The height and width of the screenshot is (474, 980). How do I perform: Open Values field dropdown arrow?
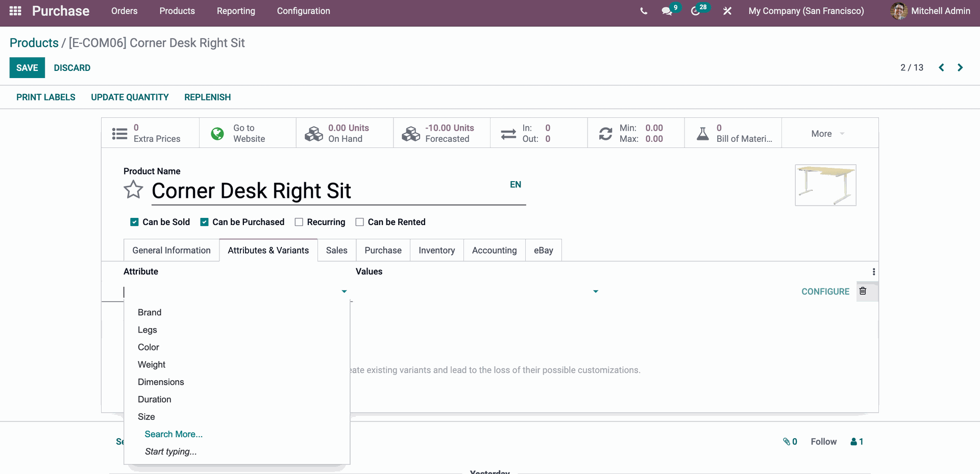click(x=596, y=291)
